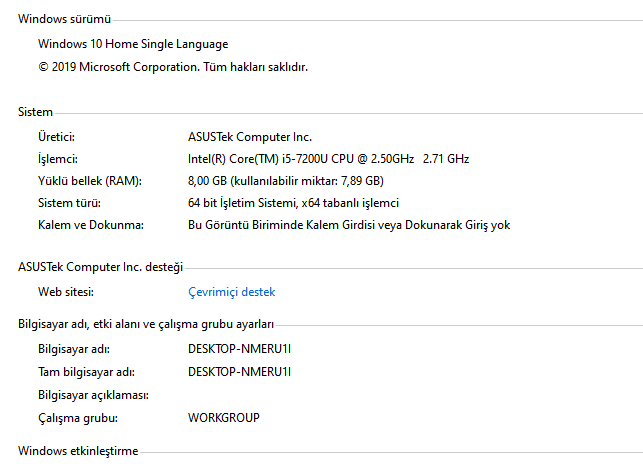Click the Yüklü bellek (RAM) label

90,181
